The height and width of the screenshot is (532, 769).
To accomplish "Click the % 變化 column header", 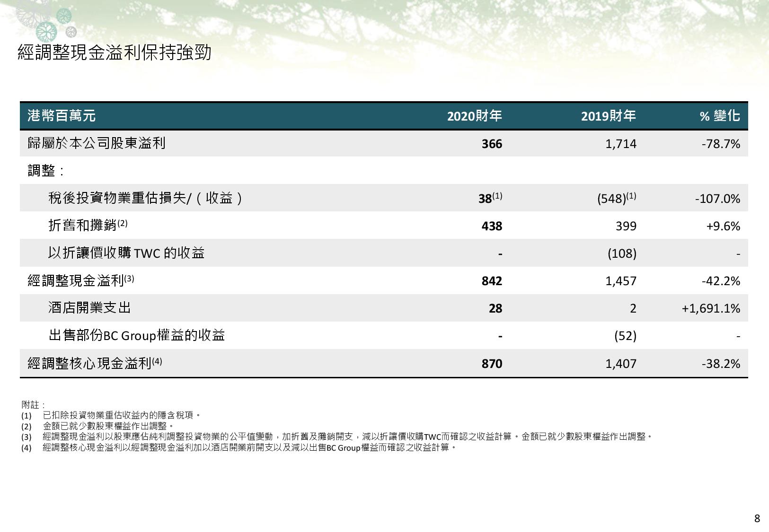I will [x=720, y=116].
